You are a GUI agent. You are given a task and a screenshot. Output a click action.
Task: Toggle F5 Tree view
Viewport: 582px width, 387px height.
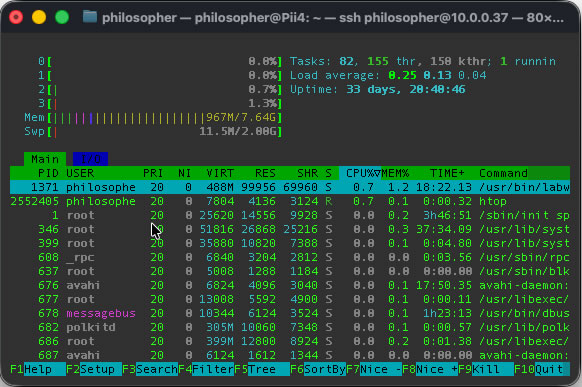[x=262, y=369]
